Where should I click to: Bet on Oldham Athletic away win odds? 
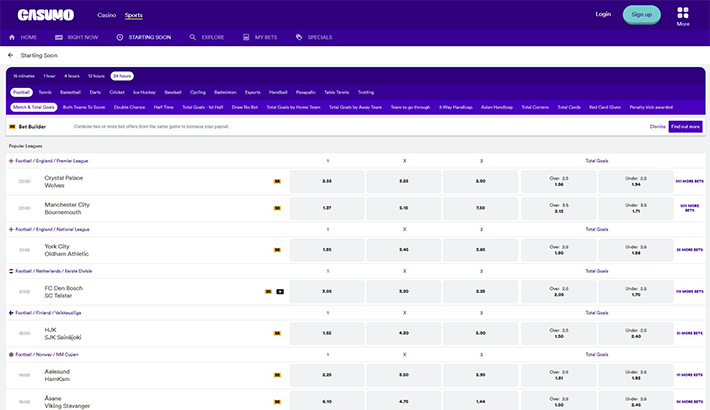point(480,250)
